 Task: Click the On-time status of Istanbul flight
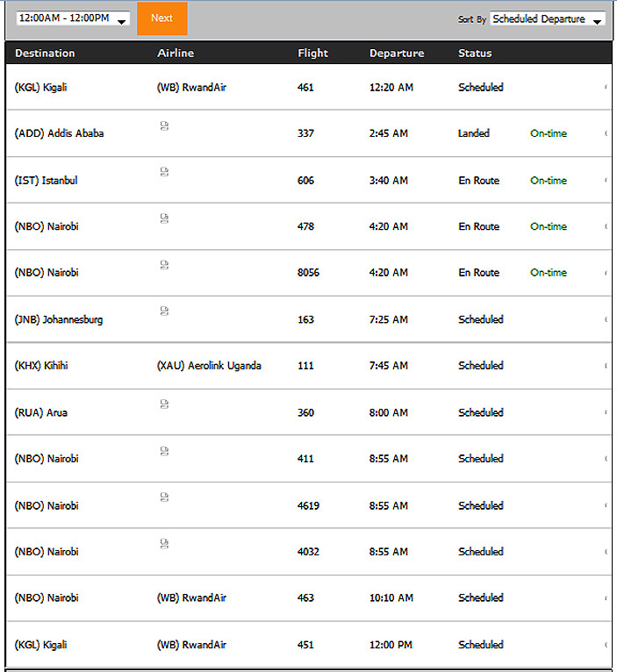pyautogui.click(x=549, y=181)
